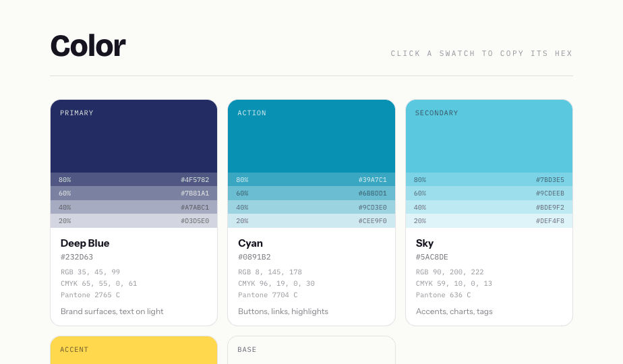Copy the Cyan action swatch hex
Screen dimensions: 623x364
(311, 136)
